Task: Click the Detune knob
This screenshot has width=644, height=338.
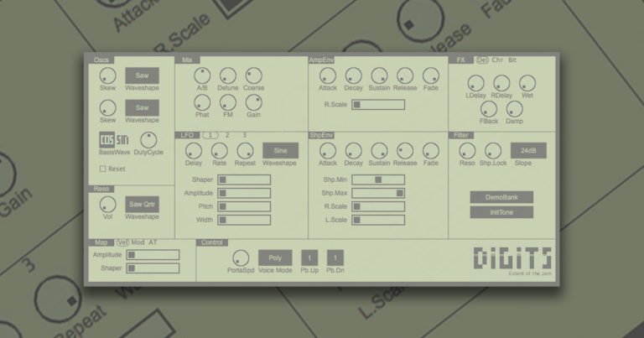Action: pos(227,76)
